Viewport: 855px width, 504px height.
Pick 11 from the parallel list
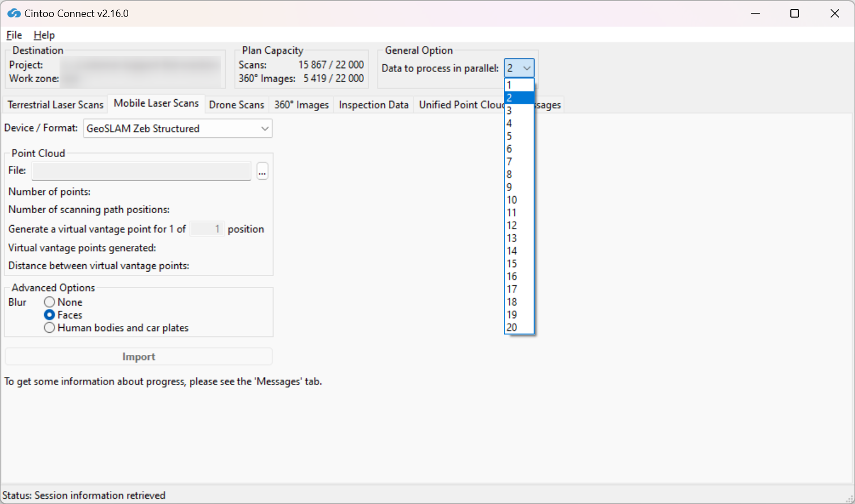coord(519,213)
